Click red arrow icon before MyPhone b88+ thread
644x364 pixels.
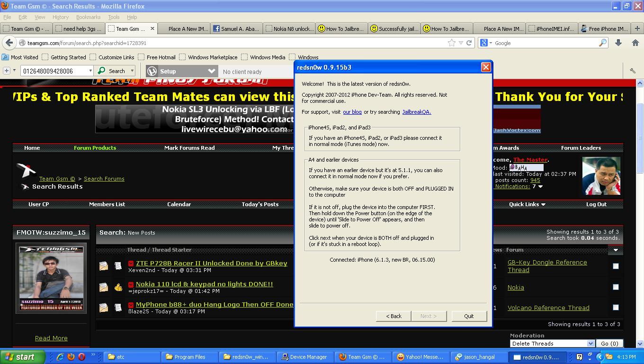click(x=131, y=305)
